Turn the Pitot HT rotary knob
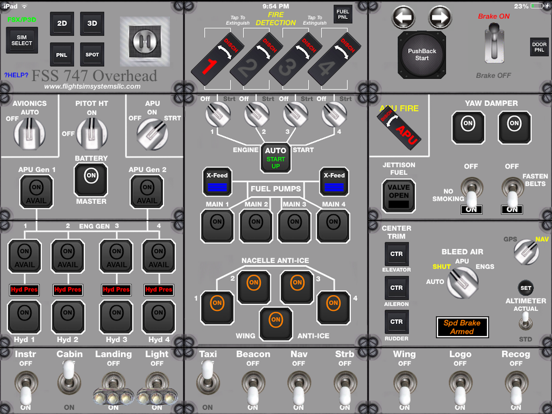Image resolution: width=552 pixels, height=414 pixels. click(x=92, y=133)
